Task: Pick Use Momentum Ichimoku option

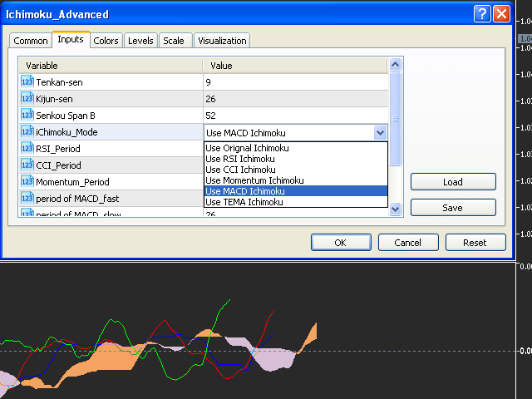Action: pyautogui.click(x=254, y=180)
